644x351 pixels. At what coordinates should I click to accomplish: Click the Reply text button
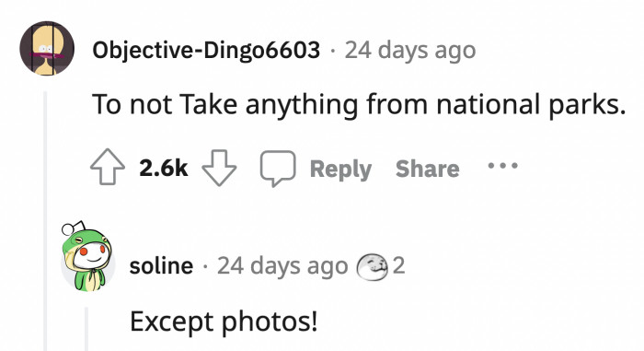(340, 170)
